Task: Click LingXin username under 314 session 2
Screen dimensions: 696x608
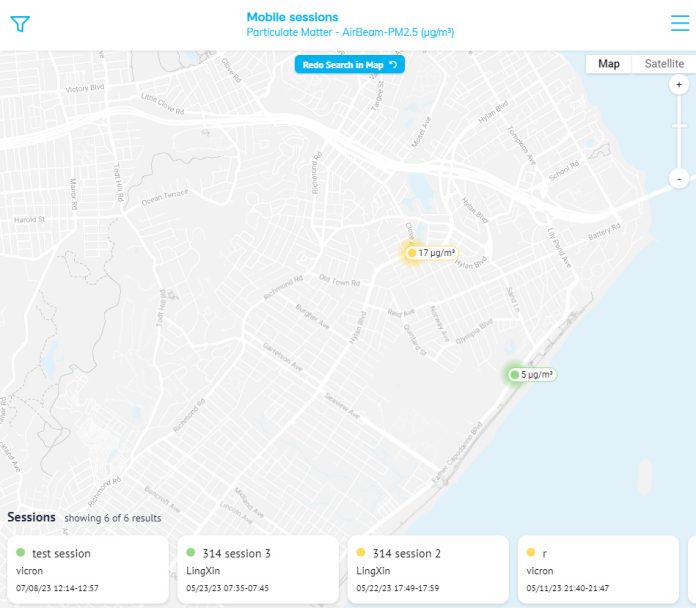Action: (x=373, y=571)
